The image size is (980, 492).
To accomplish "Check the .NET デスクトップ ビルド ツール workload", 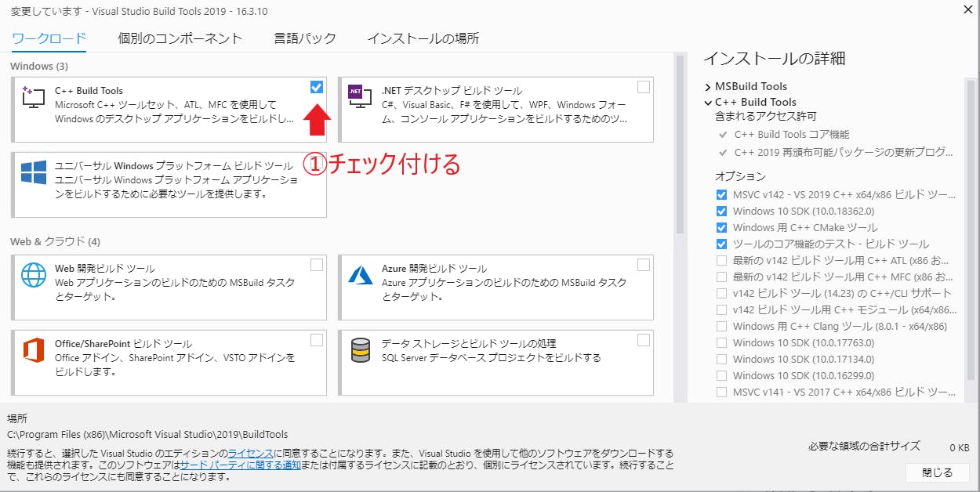I will [x=644, y=87].
